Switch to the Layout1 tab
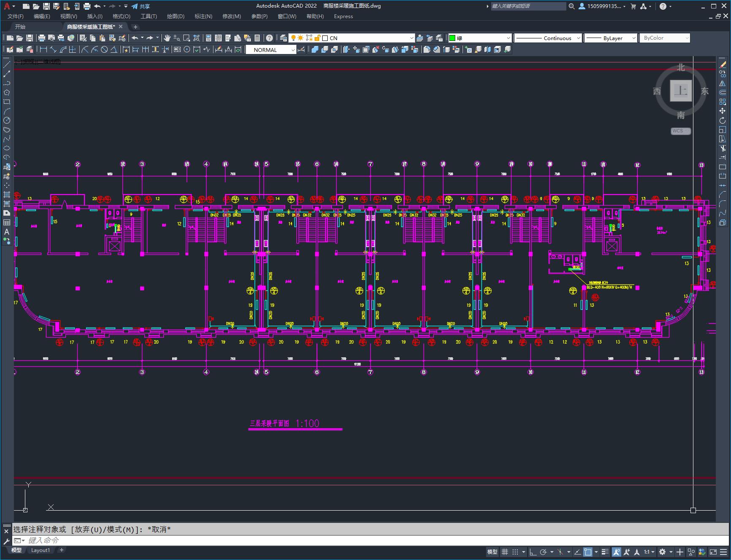The width and height of the screenshot is (731, 560). pyautogui.click(x=41, y=550)
